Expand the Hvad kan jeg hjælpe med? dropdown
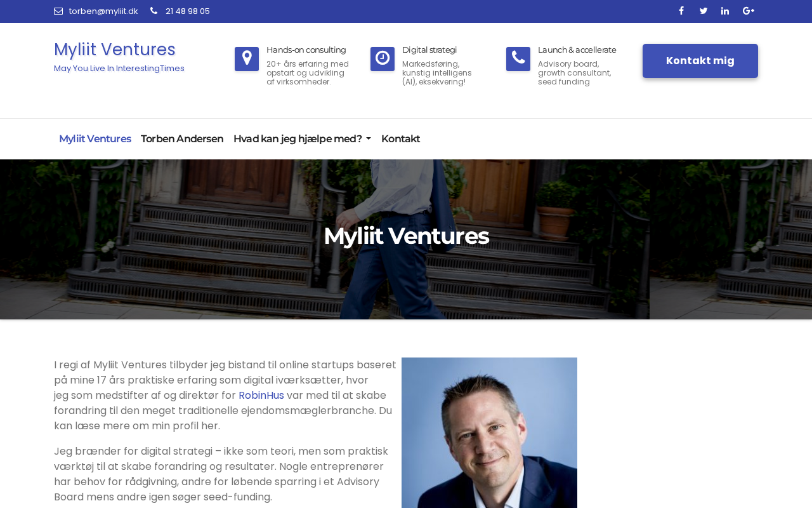 click(302, 139)
